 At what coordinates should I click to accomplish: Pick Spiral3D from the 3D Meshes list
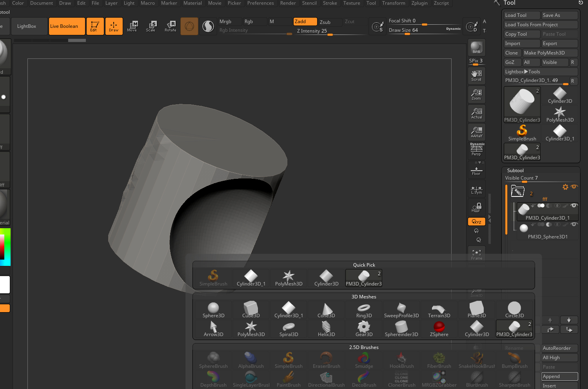pyautogui.click(x=289, y=329)
